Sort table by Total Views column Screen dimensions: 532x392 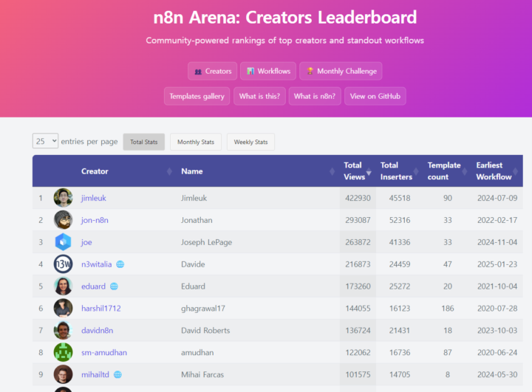pos(358,171)
